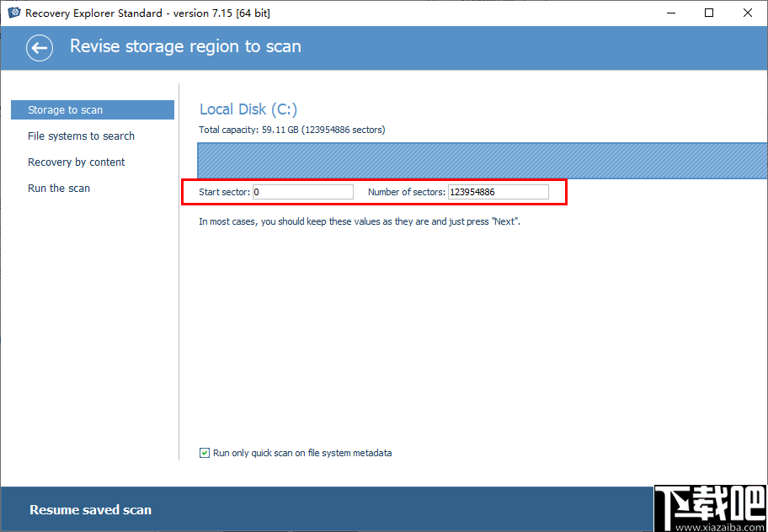
Task: Minimize the Recovery Explorer window
Action: tap(670, 13)
